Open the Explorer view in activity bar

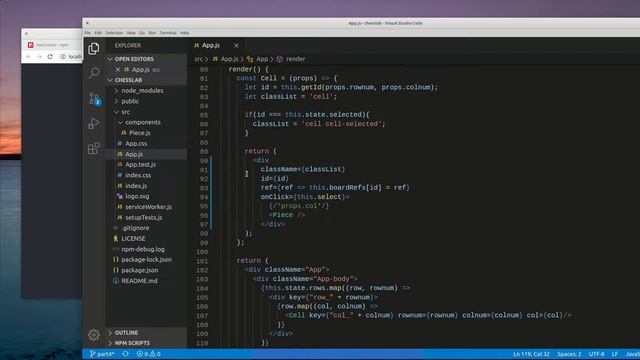94,49
